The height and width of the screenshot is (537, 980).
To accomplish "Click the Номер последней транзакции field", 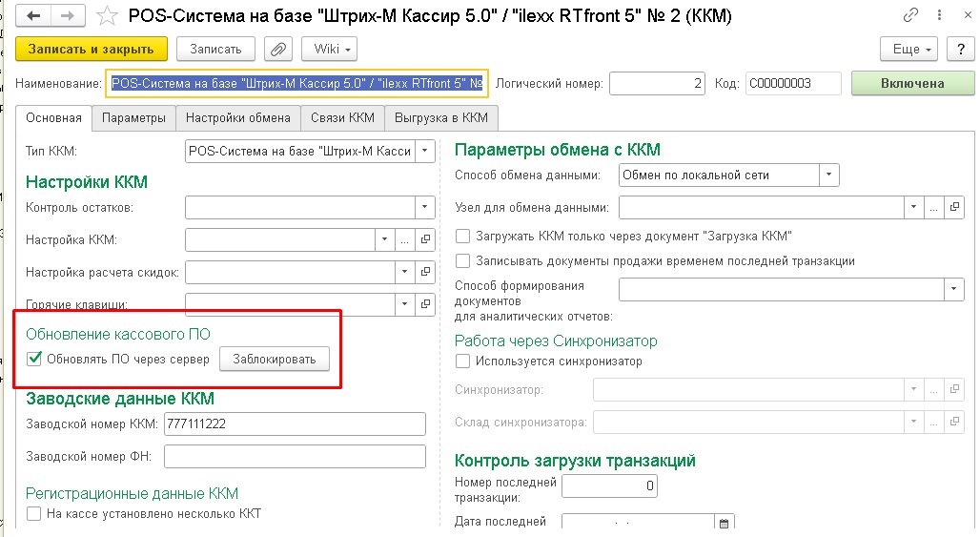I will [609, 485].
